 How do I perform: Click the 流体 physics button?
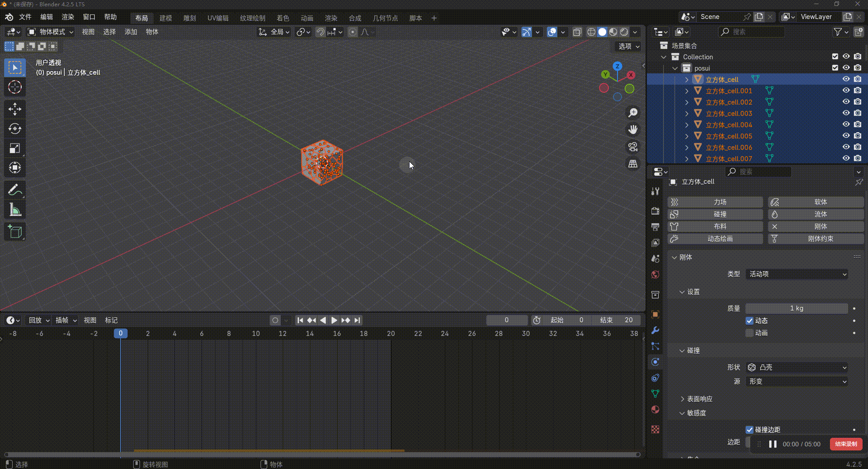click(x=816, y=214)
